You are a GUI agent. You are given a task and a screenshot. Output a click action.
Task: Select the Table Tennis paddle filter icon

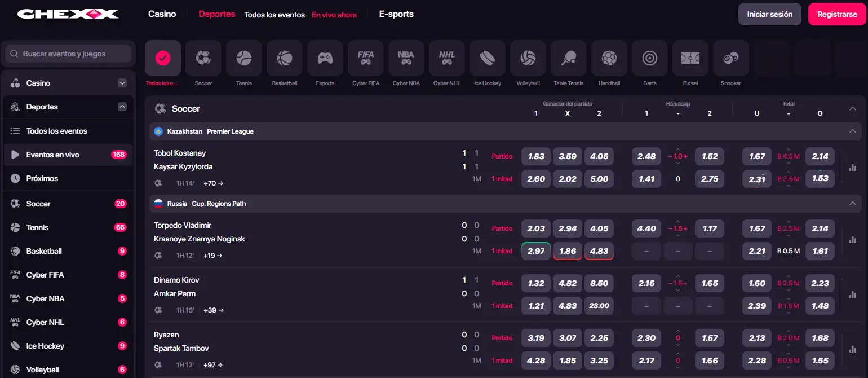click(x=569, y=58)
